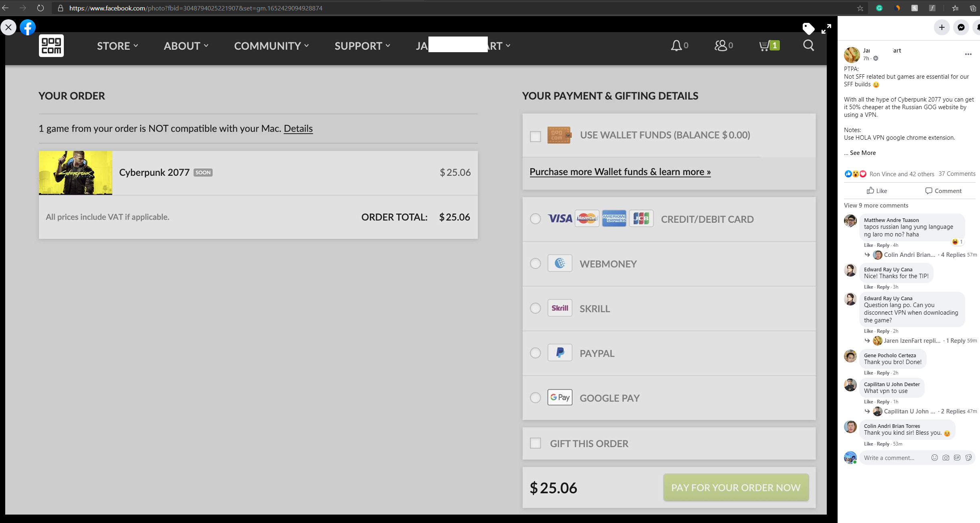Open the 37 Comments link
The height and width of the screenshot is (523, 980).
point(957,173)
